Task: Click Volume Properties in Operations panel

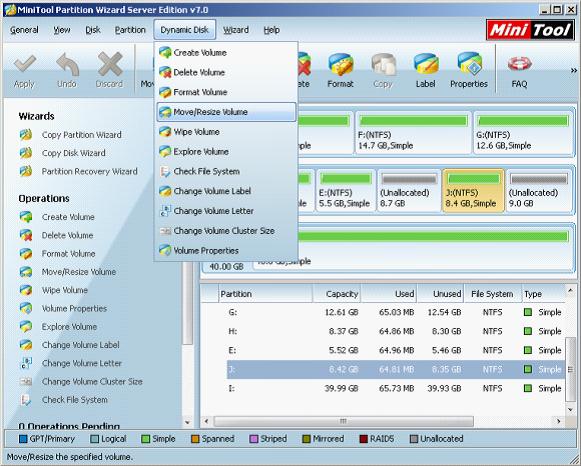Action: click(x=63, y=309)
